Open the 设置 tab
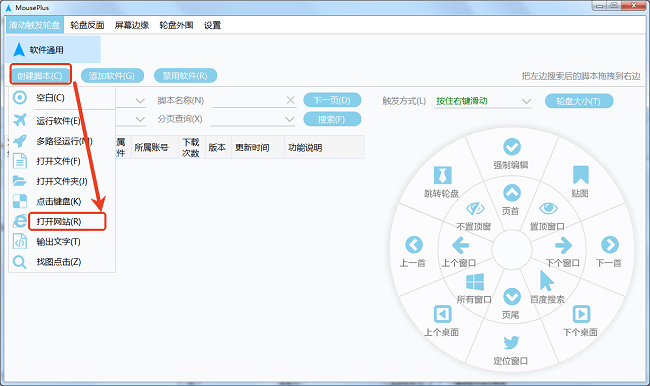Viewport: 650px width, 386px height. point(212,25)
